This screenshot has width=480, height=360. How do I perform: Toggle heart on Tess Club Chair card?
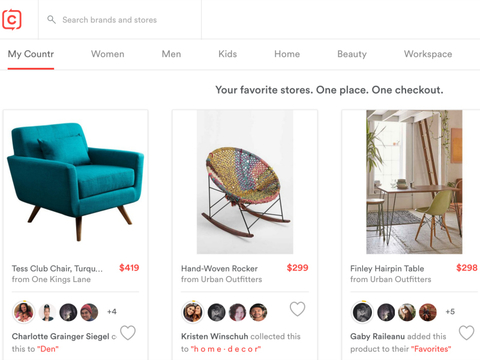click(x=128, y=332)
